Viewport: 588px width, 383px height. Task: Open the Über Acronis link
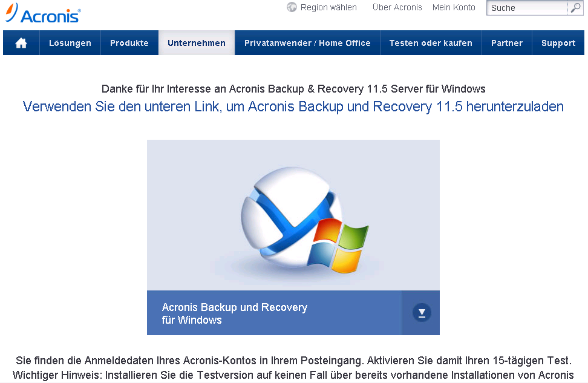(397, 7)
